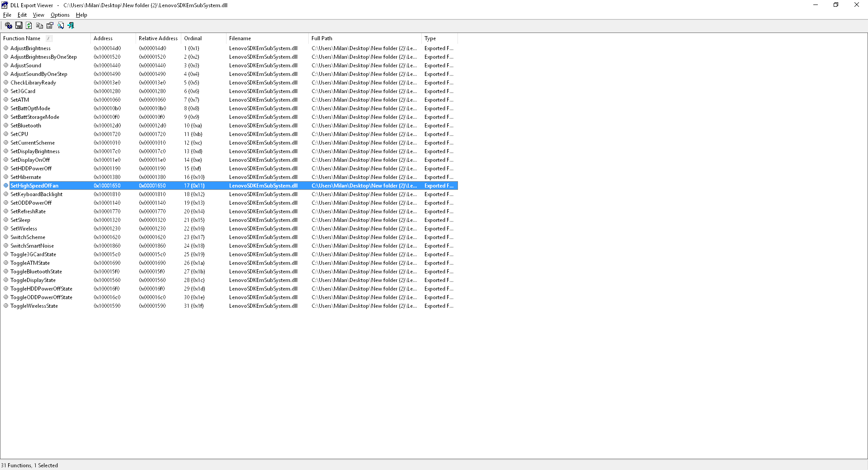Screen dimensions: 868x470
Task: Sort by Full Path column header
Action: (x=365, y=38)
